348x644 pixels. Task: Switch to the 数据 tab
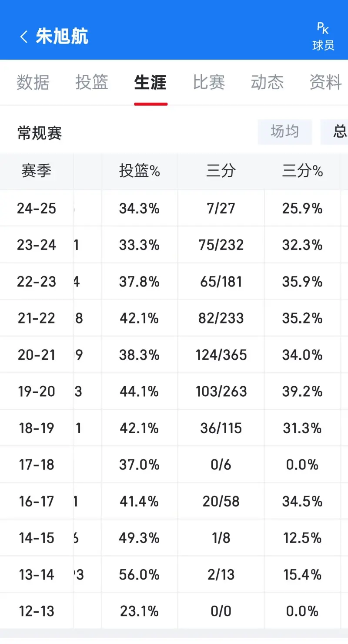point(33,83)
